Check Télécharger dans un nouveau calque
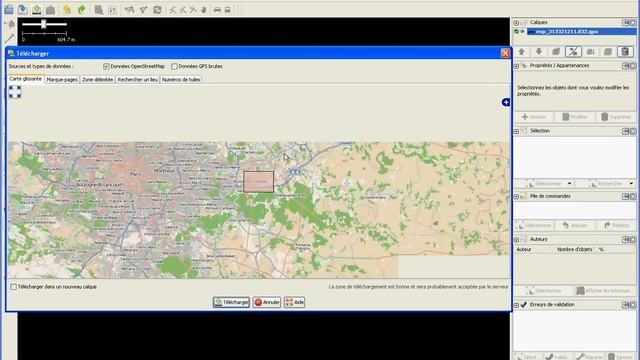The image size is (640, 360). 13,287
